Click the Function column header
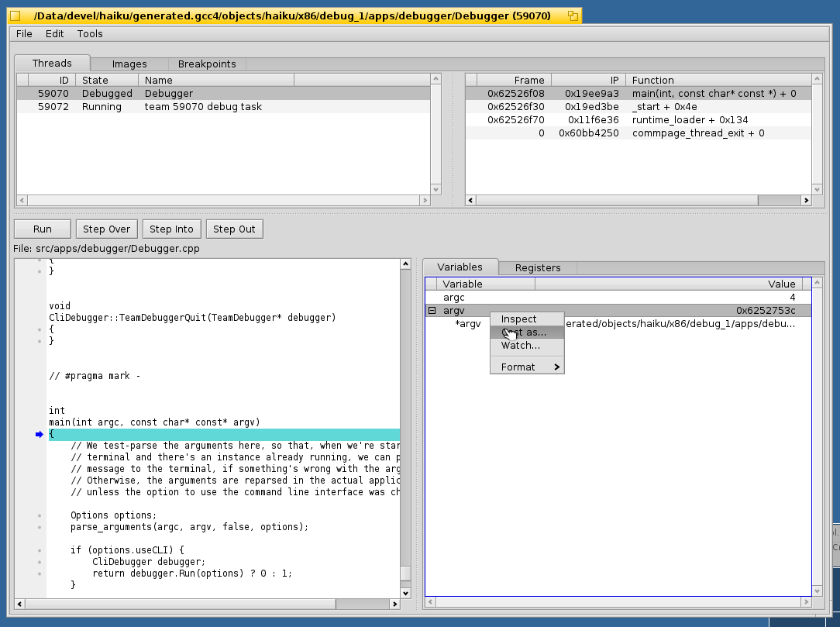 point(719,81)
